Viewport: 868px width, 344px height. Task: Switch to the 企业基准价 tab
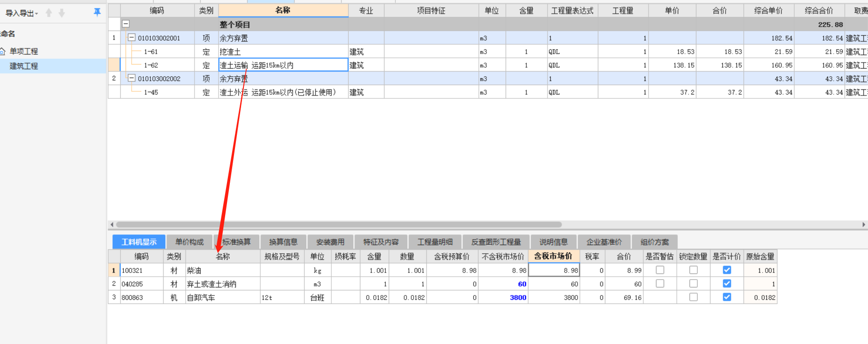tap(604, 242)
